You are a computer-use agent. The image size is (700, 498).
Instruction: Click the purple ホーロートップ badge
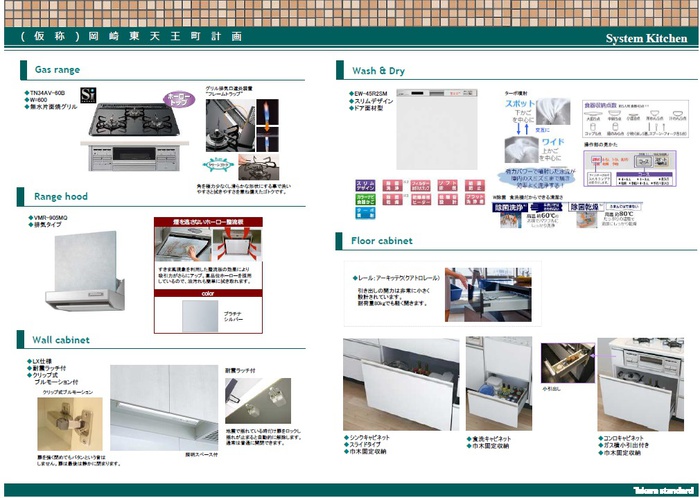click(179, 100)
